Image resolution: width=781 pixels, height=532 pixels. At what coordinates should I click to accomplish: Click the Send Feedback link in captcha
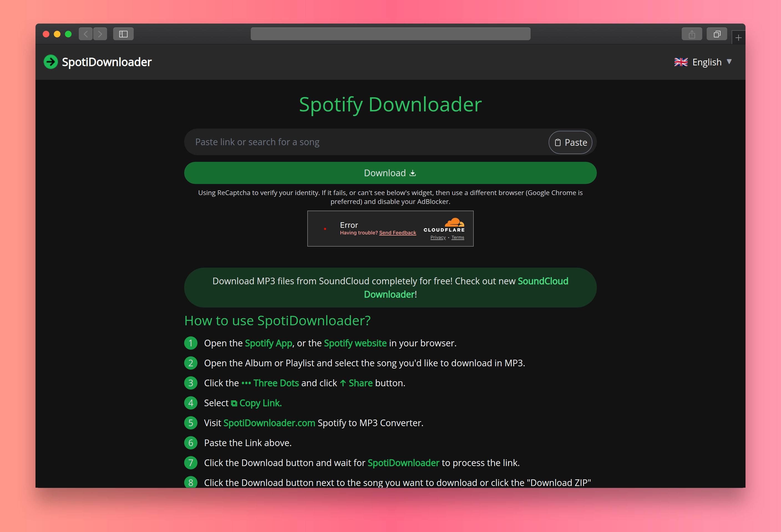pos(397,232)
